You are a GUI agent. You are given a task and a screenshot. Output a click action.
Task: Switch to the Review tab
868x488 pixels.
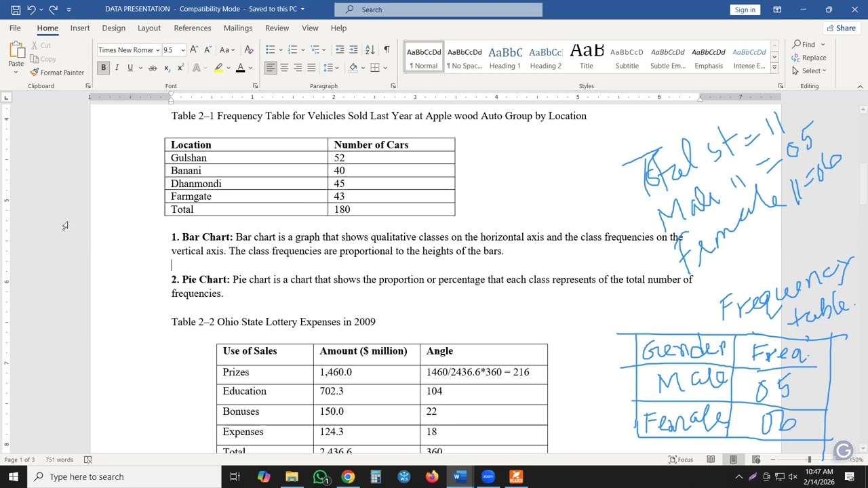pos(277,28)
